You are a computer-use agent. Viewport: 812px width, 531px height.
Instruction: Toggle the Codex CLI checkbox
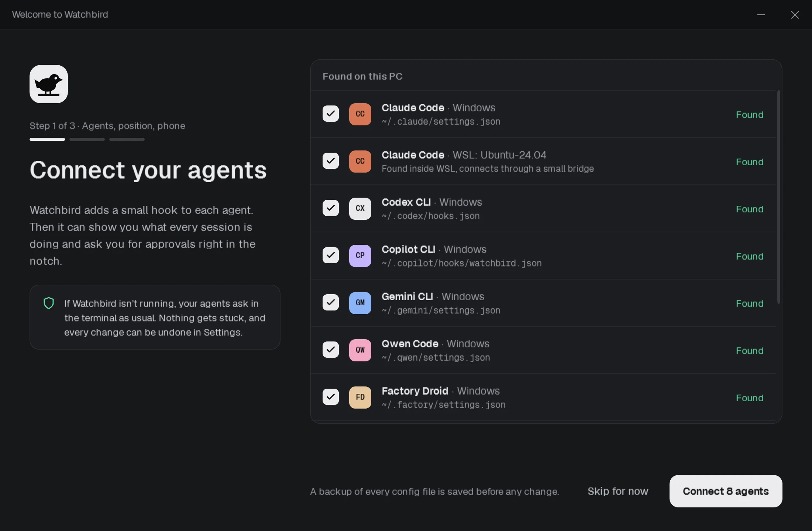[331, 208]
